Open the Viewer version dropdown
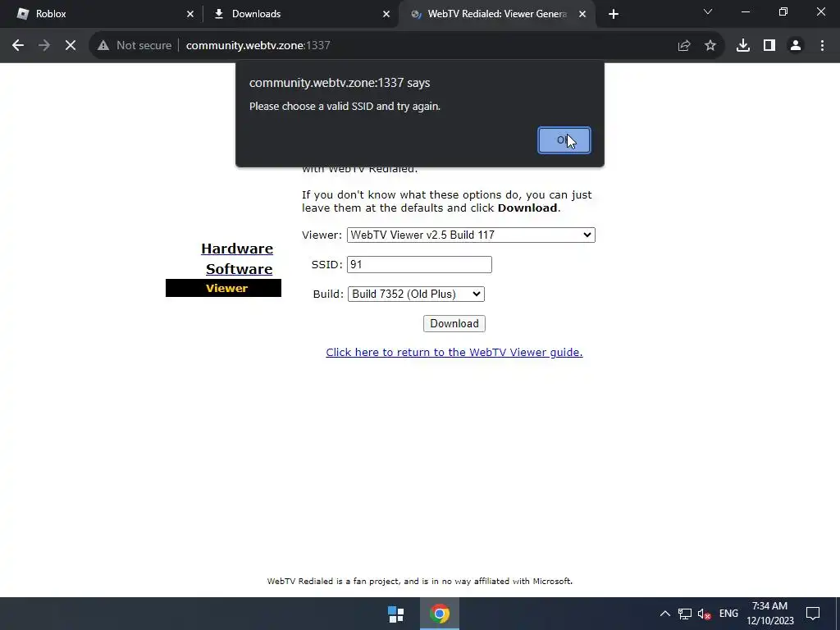The image size is (840, 630). pyautogui.click(x=471, y=235)
